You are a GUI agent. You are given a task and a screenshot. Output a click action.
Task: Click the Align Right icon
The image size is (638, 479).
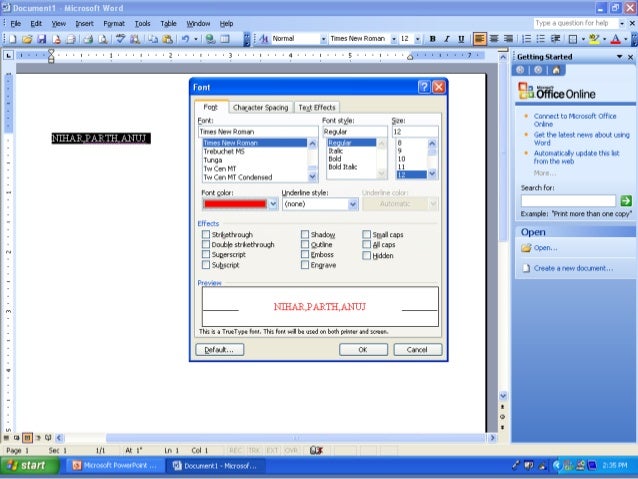point(508,39)
